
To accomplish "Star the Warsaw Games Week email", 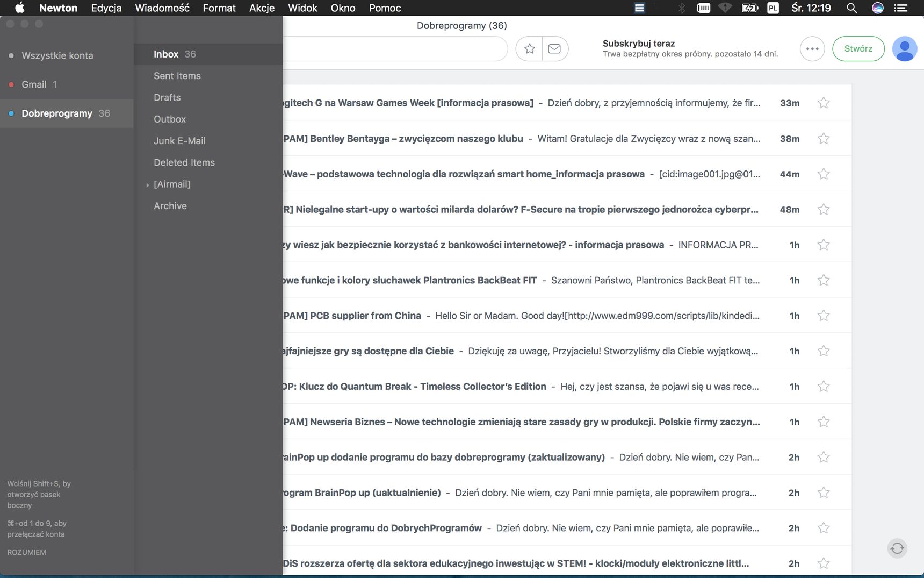I will [824, 103].
